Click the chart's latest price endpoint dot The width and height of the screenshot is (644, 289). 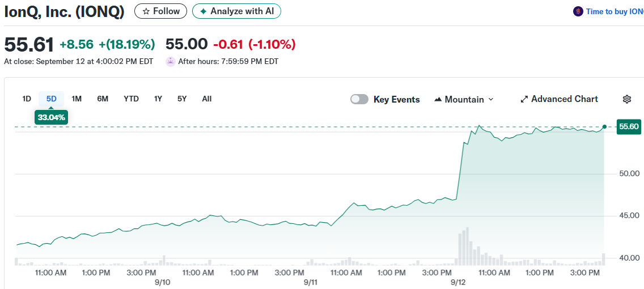point(604,126)
